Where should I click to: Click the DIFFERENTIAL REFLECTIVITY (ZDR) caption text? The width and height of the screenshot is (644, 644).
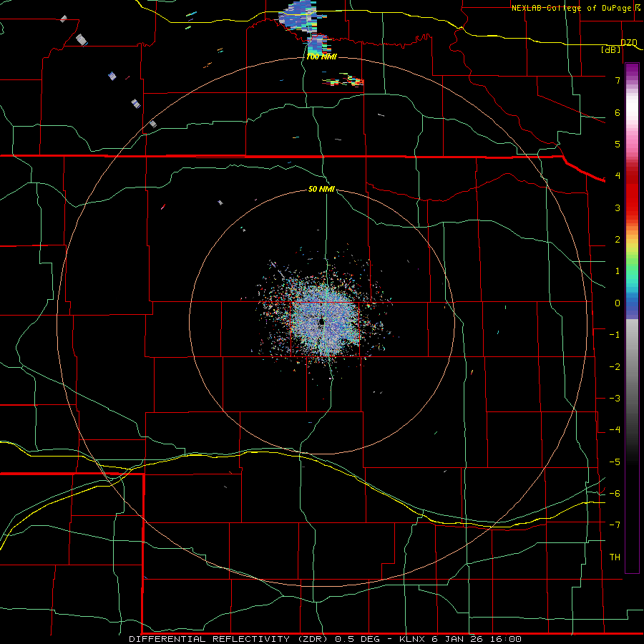point(230,639)
